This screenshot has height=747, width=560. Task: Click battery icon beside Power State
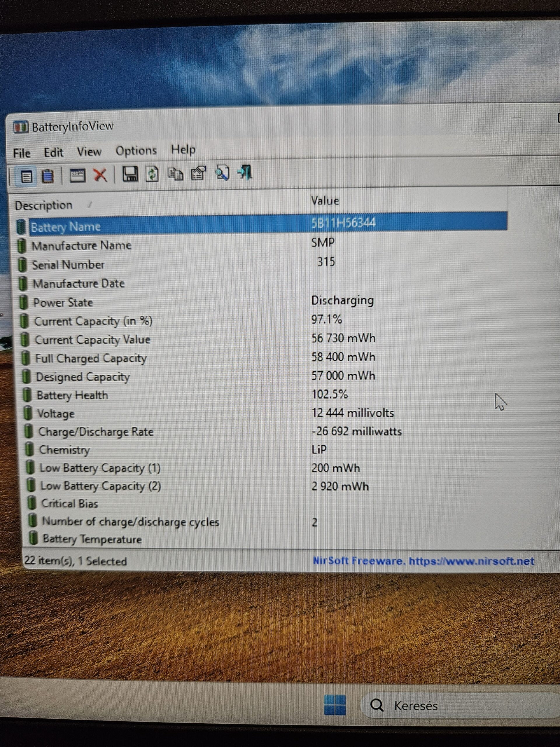coord(23,303)
